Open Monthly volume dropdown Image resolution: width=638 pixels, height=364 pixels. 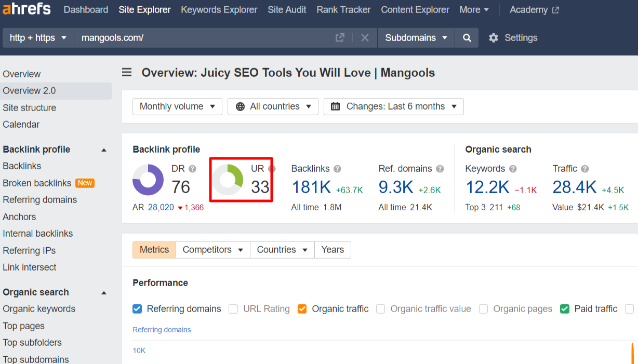tap(177, 106)
